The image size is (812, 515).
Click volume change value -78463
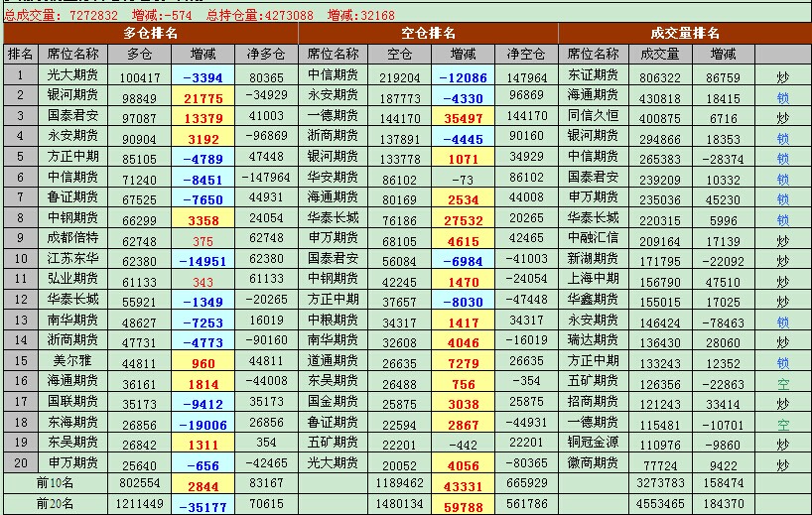(x=724, y=322)
